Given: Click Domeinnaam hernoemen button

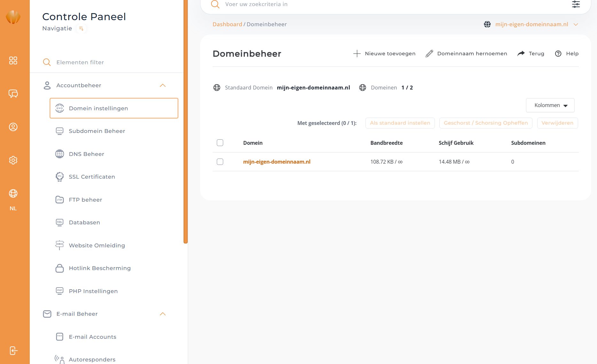Looking at the screenshot, I should pyautogui.click(x=467, y=54).
